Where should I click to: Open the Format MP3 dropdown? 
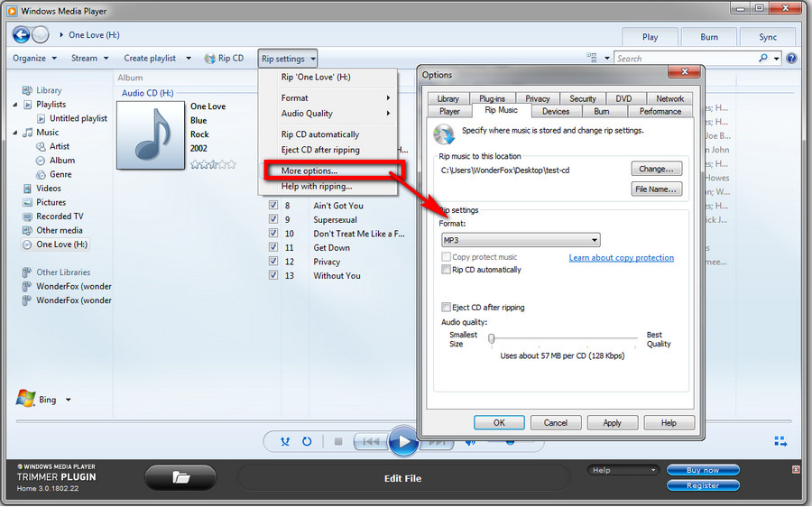[521, 240]
